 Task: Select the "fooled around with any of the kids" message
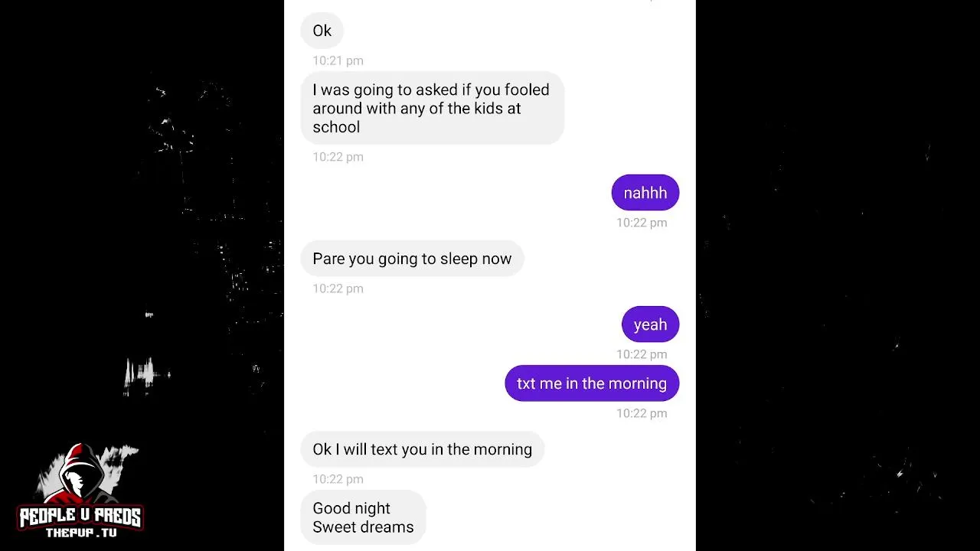coord(433,108)
